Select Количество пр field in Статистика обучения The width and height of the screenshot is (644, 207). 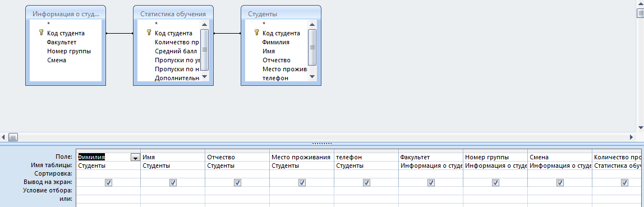pyautogui.click(x=177, y=42)
